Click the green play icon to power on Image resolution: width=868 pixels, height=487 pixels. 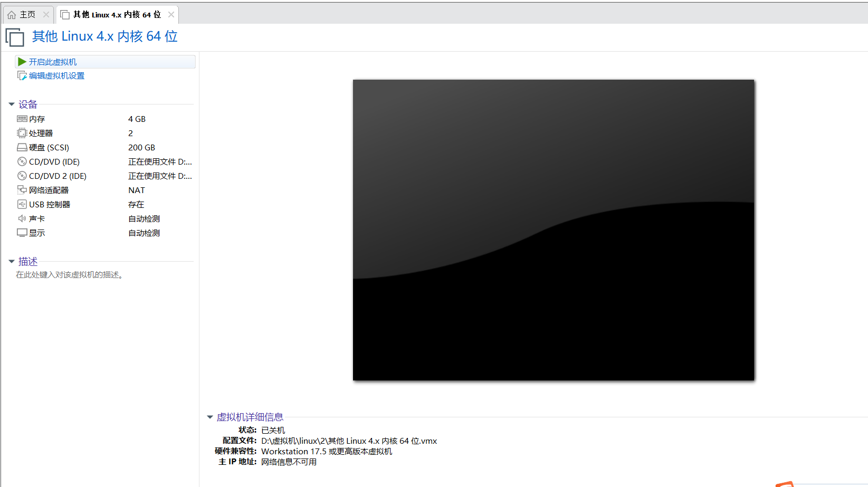pos(22,62)
